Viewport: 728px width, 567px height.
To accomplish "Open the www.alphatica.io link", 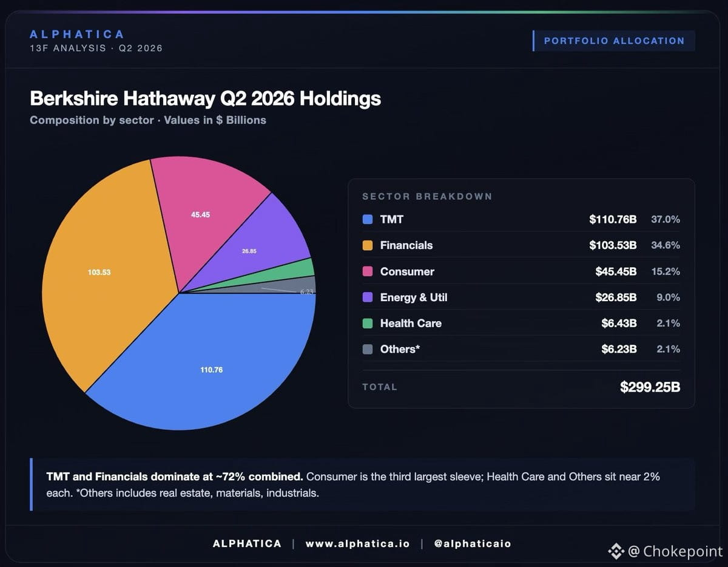I will [x=357, y=543].
